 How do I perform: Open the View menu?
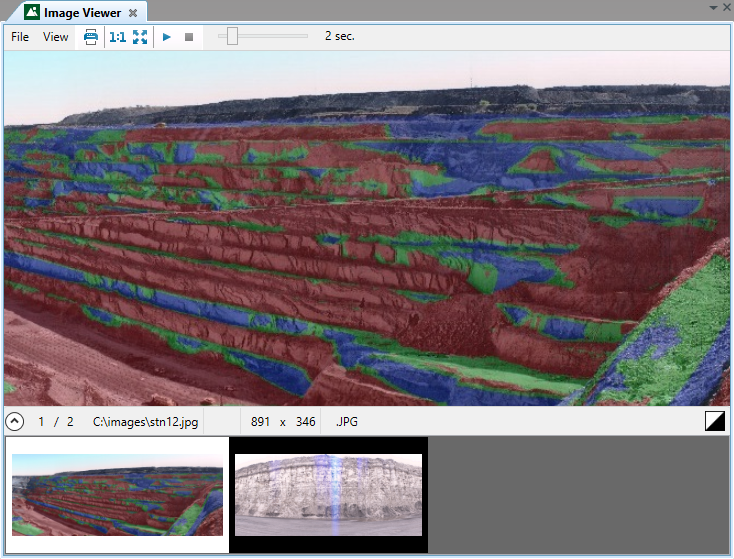click(x=56, y=37)
